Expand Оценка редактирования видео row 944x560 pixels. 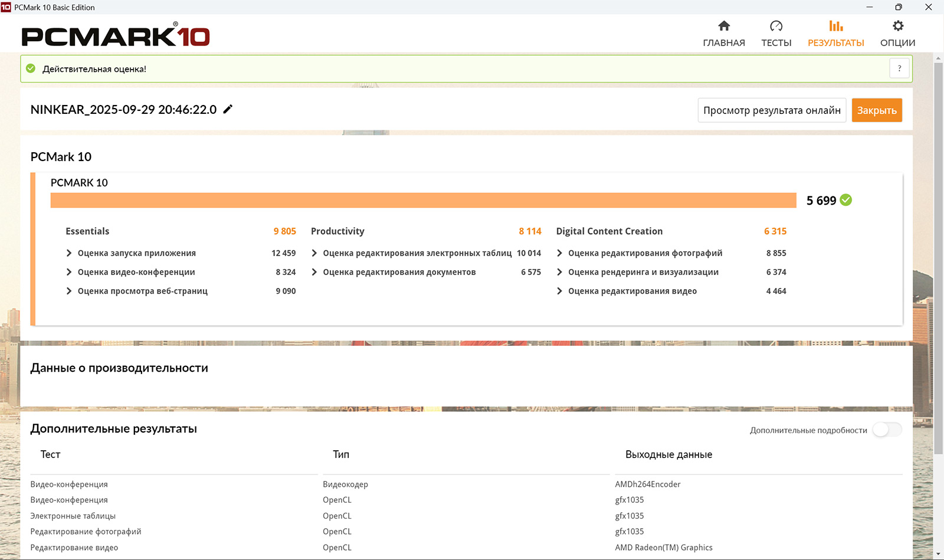coord(559,291)
